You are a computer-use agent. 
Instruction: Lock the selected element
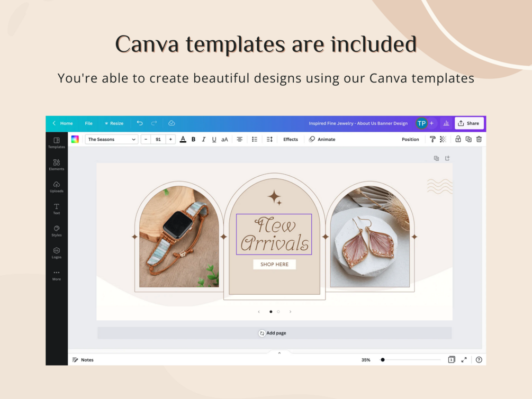pyautogui.click(x=458, y=139)
